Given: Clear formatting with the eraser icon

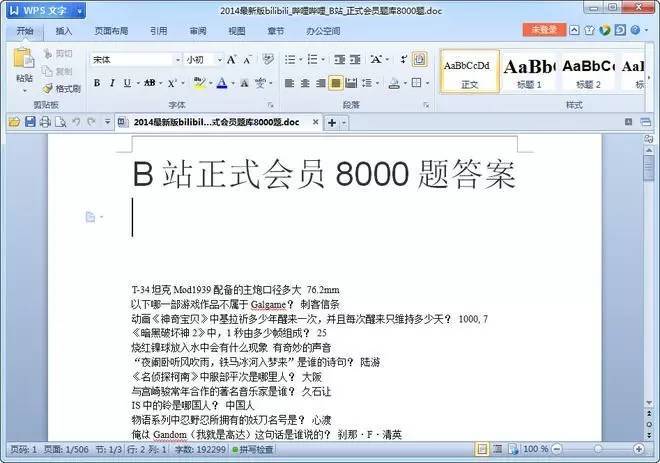Looking at the screenshot, I should (x=268, y=59).
